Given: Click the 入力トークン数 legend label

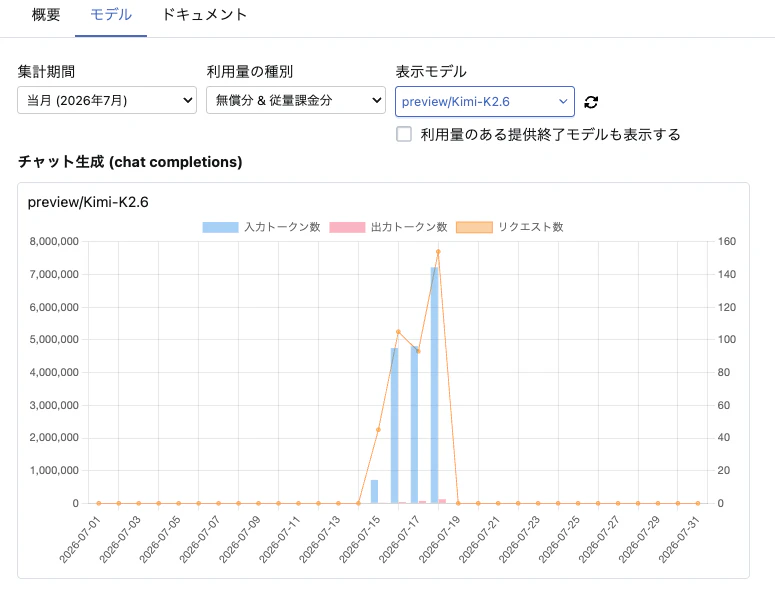Looking at the screenshot, I should coord(282,227).
